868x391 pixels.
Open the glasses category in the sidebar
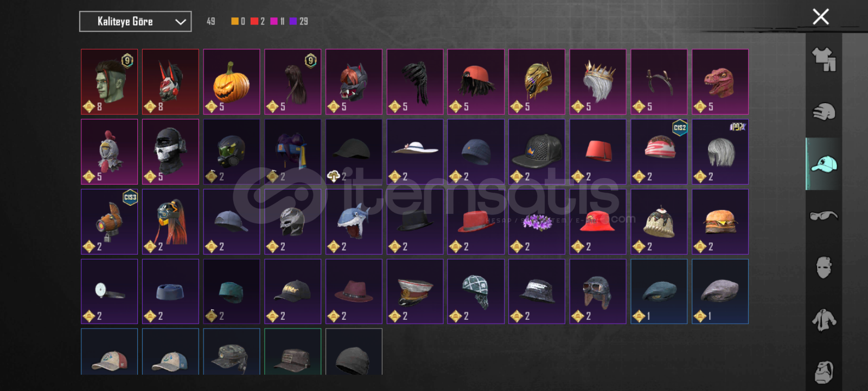point(824,216)
